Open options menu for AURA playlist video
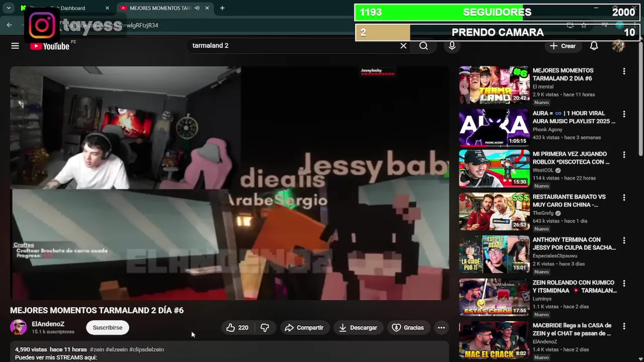 click(624, 114)
